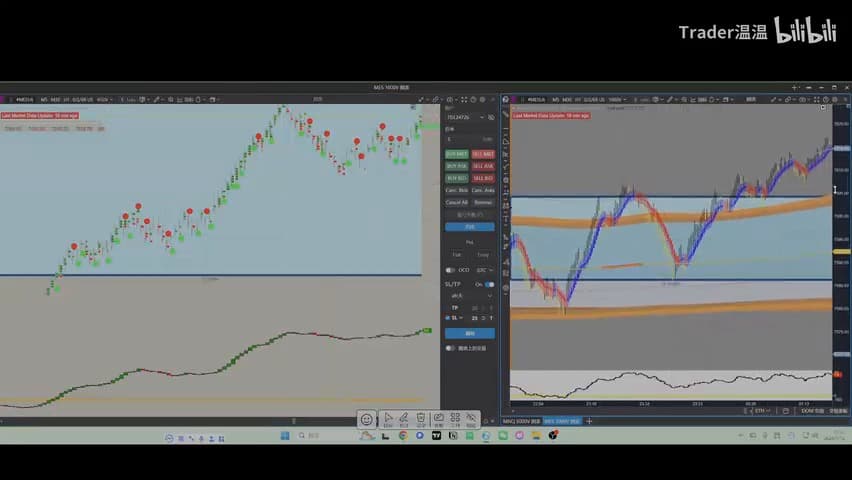Click the BUY ASK button
The width and height of the screenshot is (852, 480).
[456, 166]
